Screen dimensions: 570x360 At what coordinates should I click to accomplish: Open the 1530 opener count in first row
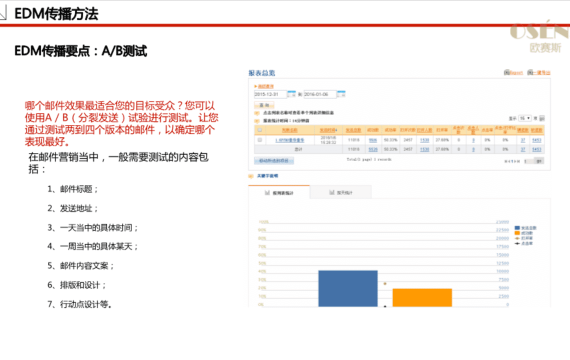click(x=424, y=140)
